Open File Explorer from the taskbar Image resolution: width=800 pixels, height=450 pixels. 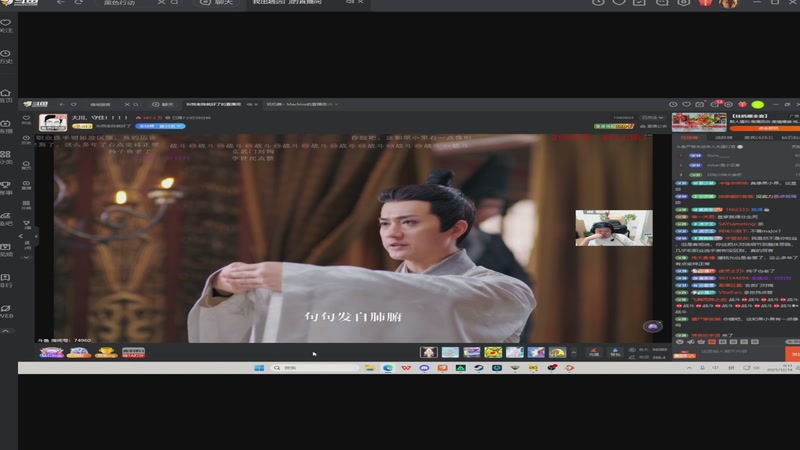[x=370, y=368]
